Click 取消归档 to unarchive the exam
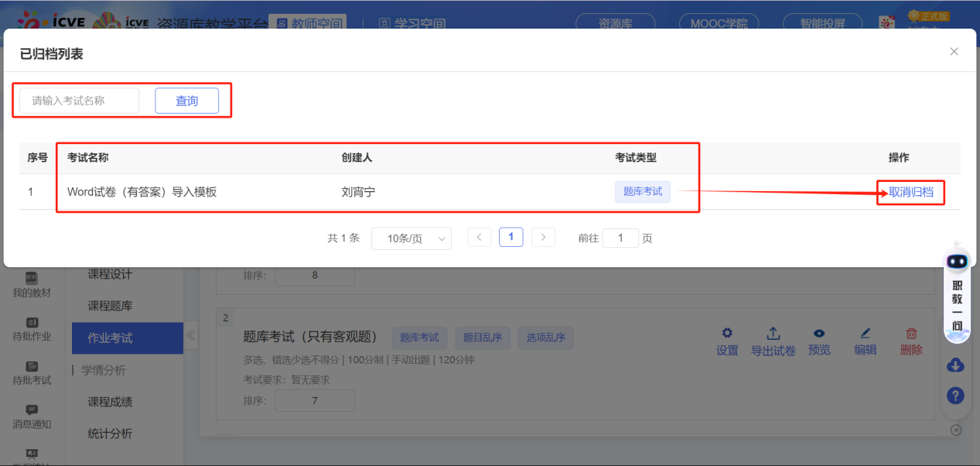The height and width of the screenshot is (466, 980). (910, 193)
